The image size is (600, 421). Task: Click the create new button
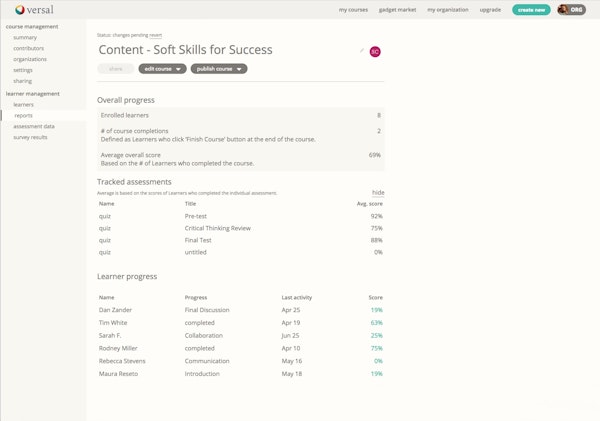[531, 9]
